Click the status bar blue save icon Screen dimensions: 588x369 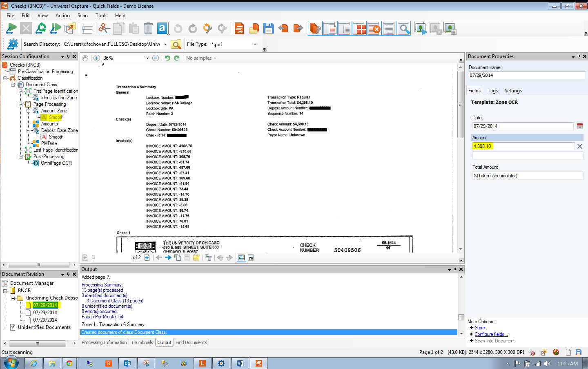coord(579,352)
